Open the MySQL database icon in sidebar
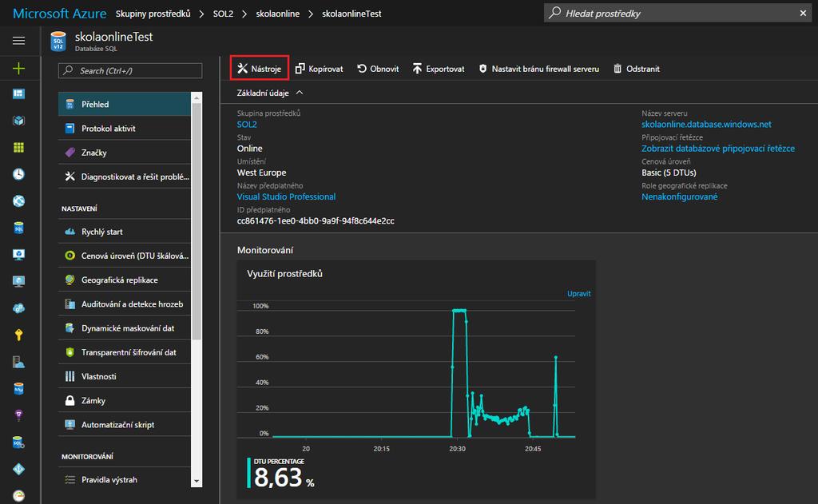This screenshot has width=818, height=504. pos(19,389)
